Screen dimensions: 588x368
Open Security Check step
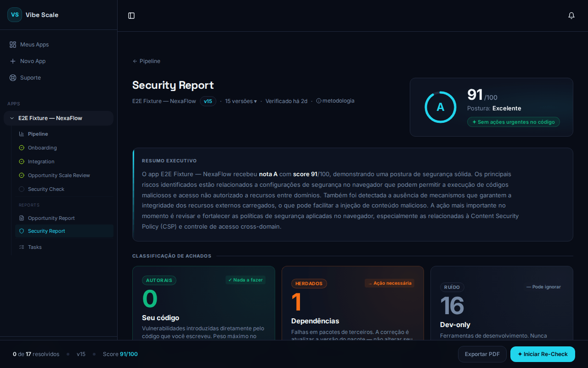point(64,189)
